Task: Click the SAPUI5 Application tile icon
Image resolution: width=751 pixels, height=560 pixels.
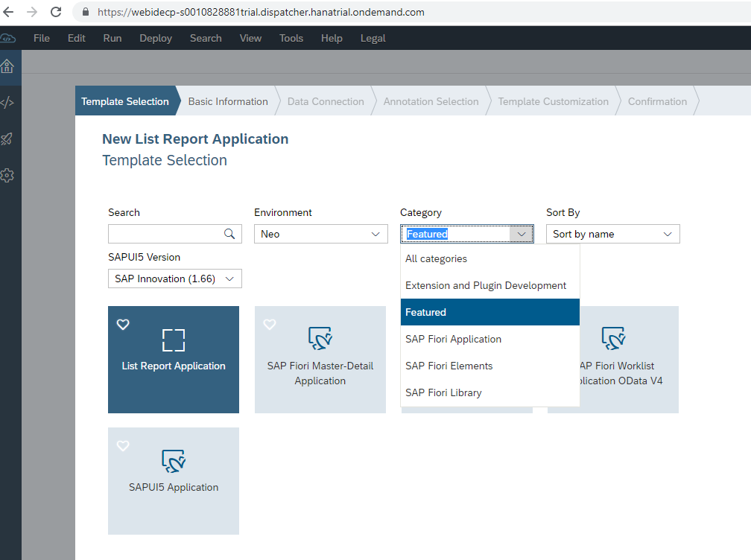Action: 173,461
